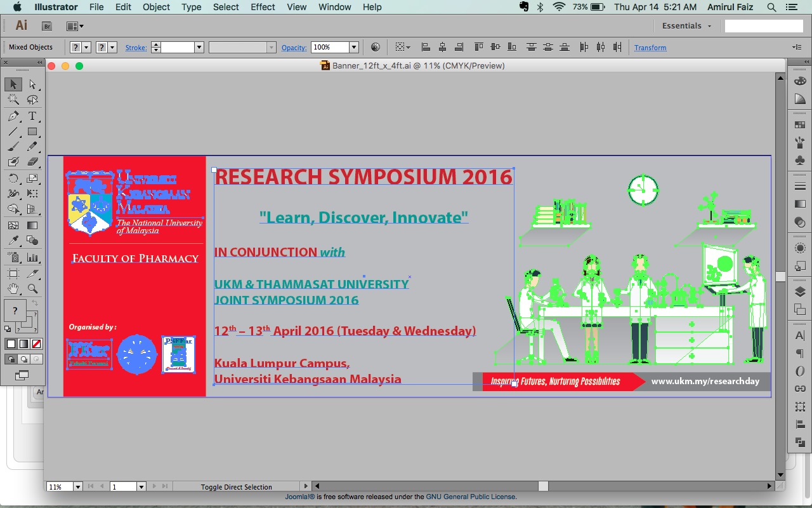Toggle Change Screen Mode button
The image size is (812, 508).
pos(22,375)
